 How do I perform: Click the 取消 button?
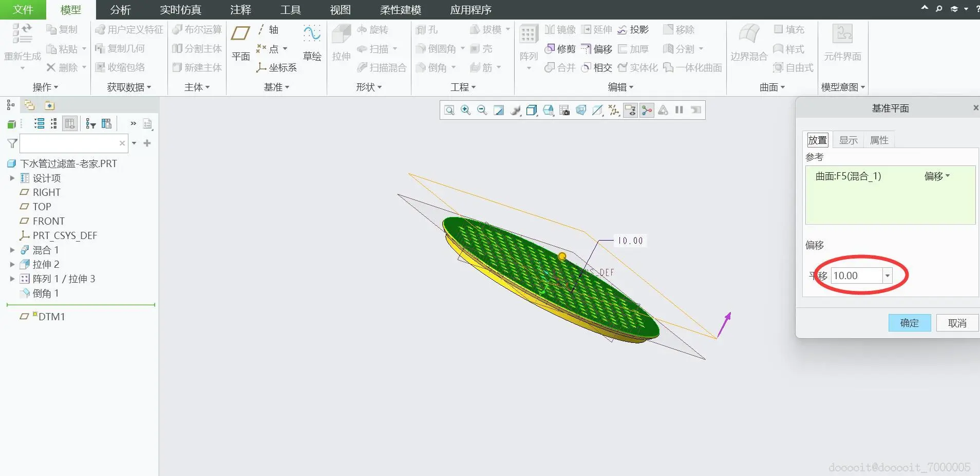coord(957,323)
